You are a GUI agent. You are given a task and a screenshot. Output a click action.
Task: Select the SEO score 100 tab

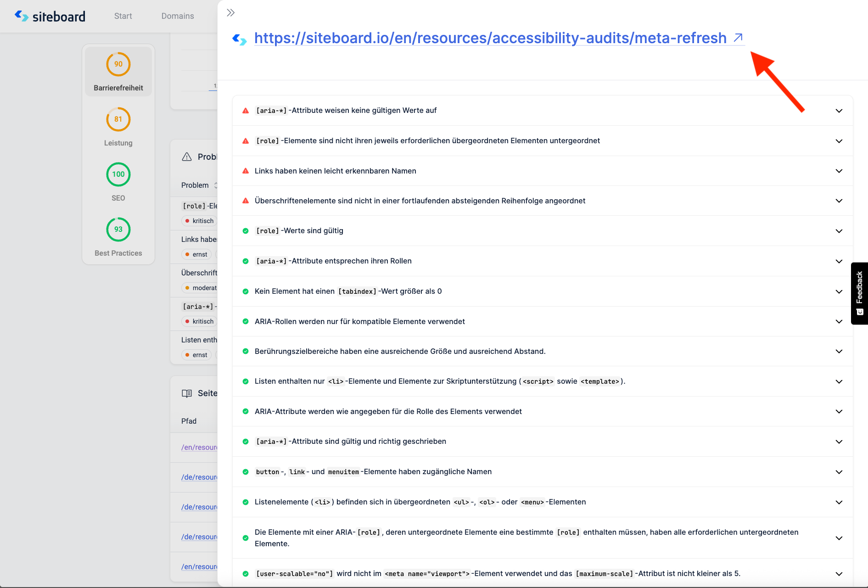(x=118, y=182)
